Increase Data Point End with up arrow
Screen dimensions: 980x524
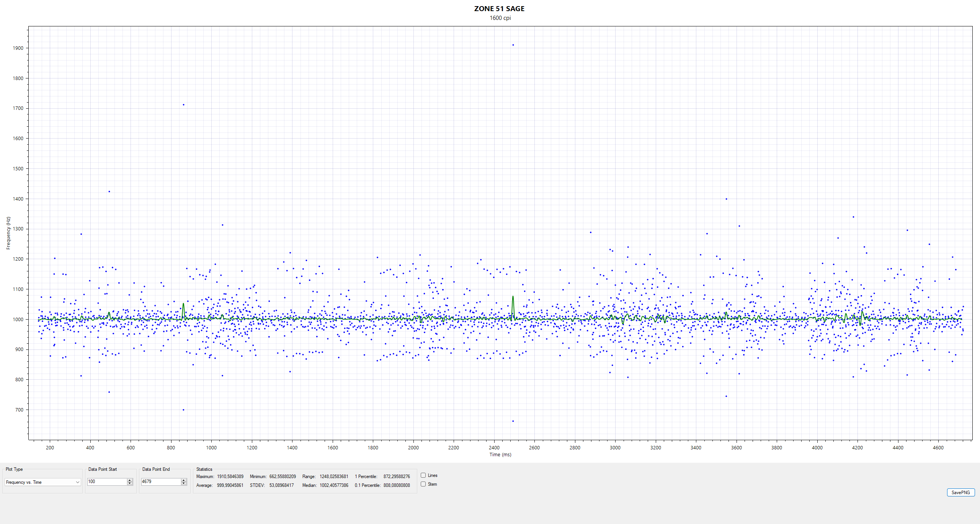pyautogui.click(x=184, y=480)
